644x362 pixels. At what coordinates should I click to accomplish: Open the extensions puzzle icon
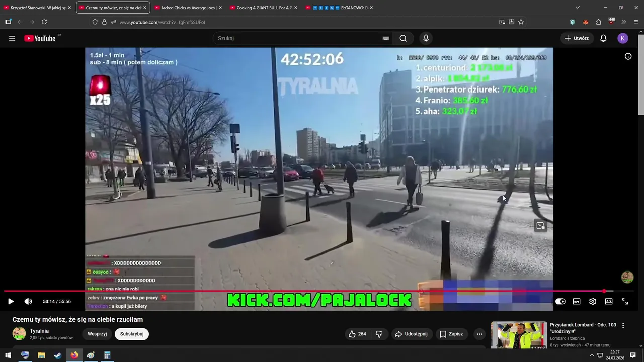pyautogui.click(x=598, y=22)
